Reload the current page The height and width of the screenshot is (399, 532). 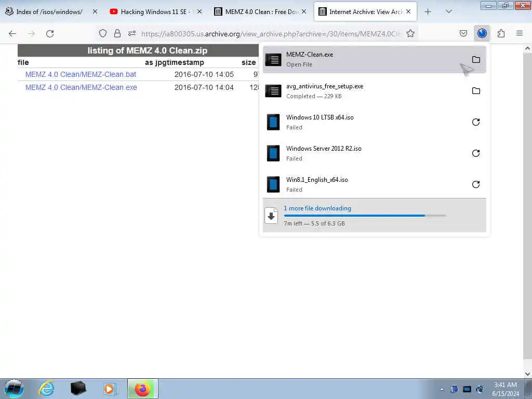click(50, 34)
